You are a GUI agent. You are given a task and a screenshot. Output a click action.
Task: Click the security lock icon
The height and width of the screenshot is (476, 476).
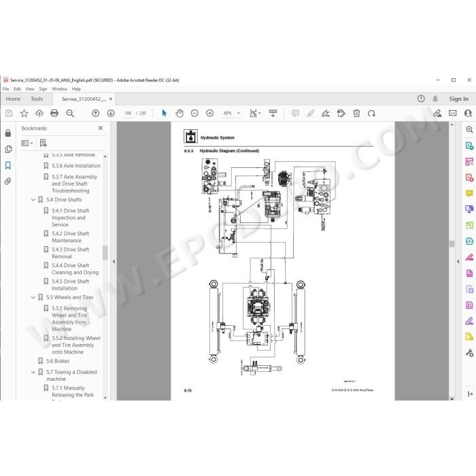pyautogui.click(x=8, y=133)
